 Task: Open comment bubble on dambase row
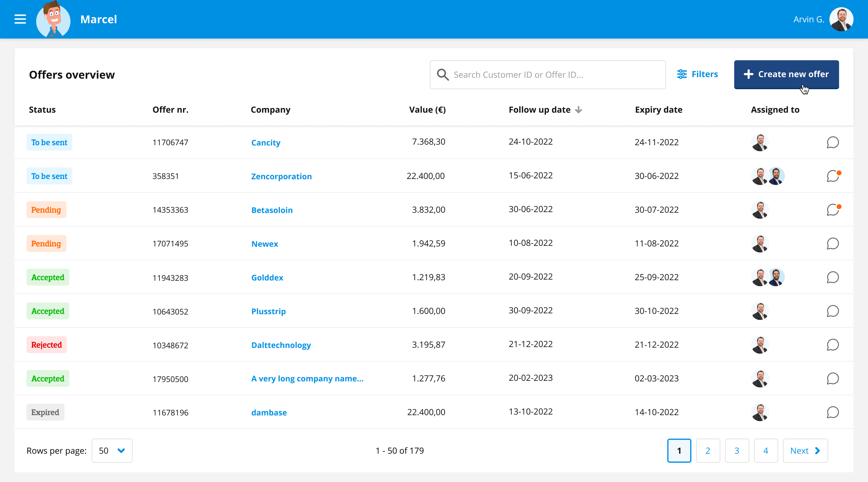(x=833, y=412)
